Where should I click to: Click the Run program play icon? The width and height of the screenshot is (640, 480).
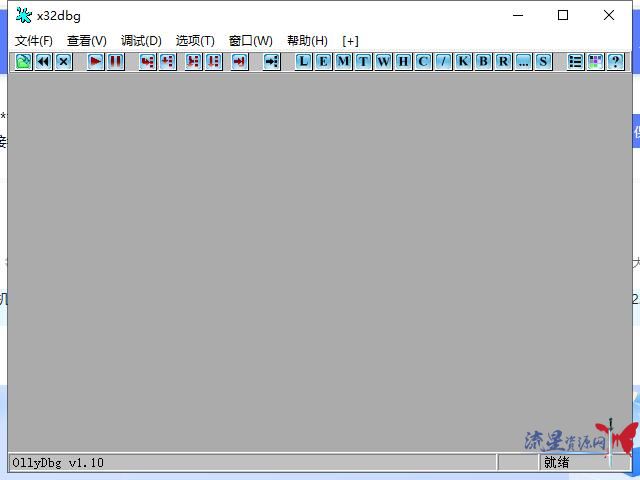(x=96, y=62)
